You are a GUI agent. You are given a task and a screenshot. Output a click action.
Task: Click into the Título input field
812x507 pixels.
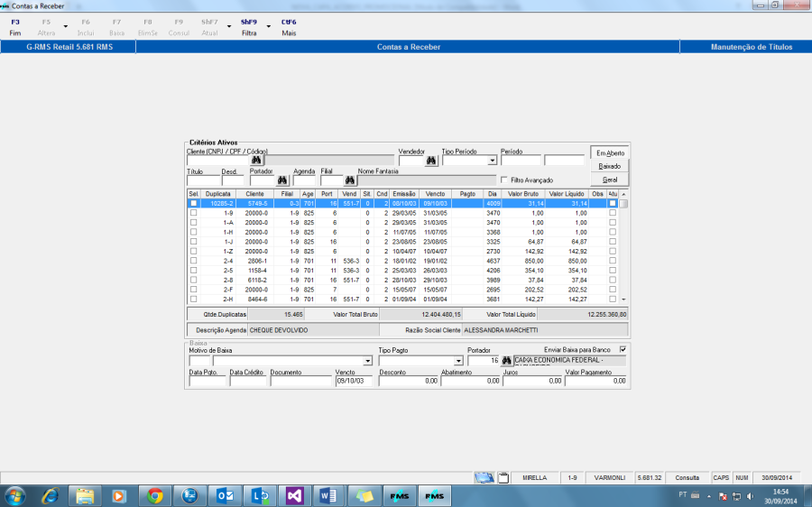point(203,180)
